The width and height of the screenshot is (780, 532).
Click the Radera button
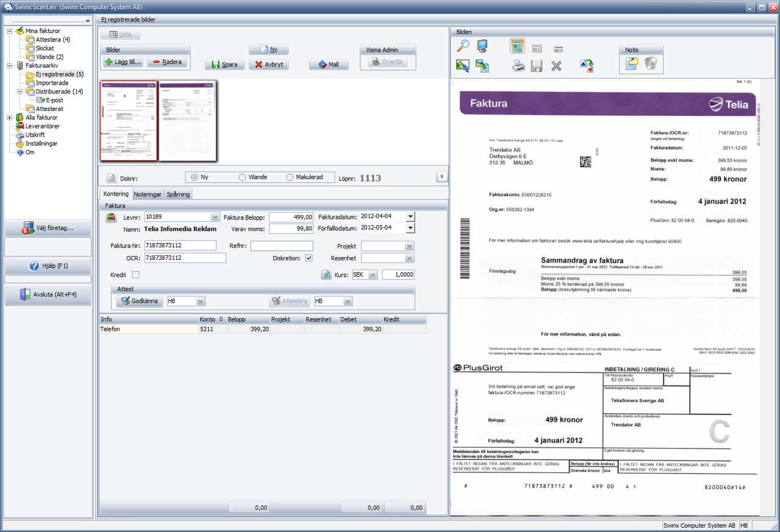pos(167,62)
